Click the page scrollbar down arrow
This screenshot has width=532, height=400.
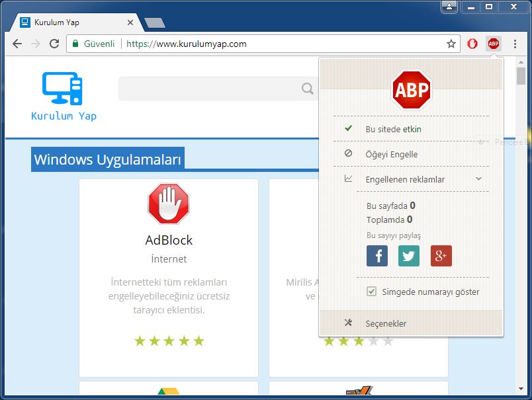pyautogui.click(x=521, y=389)
